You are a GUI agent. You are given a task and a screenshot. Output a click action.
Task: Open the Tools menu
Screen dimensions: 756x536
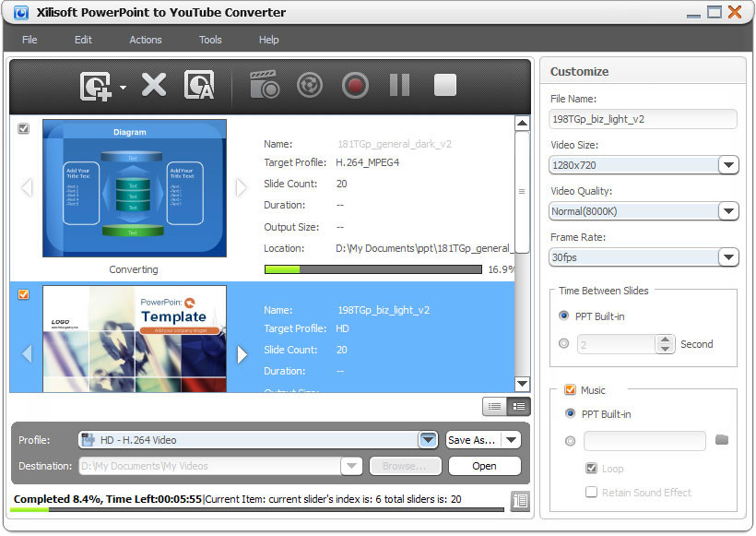210,40
